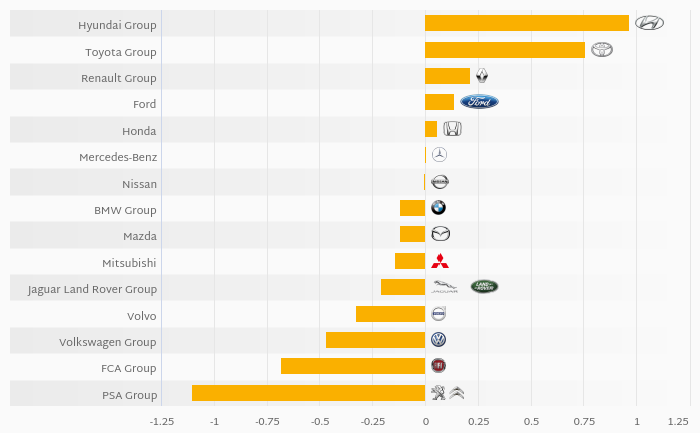Select the Citroën chevrons logo

tap(457, 393)
